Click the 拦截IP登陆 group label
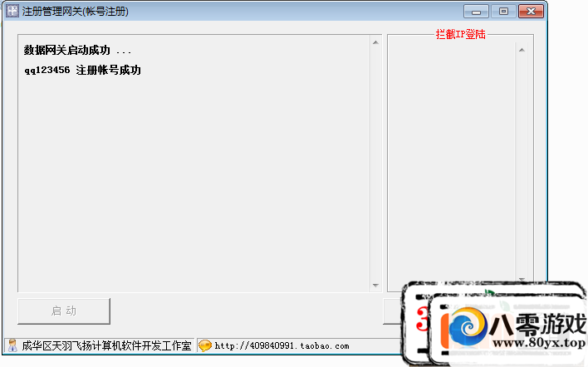The image size is (588, 367). [x=460, y=35]
